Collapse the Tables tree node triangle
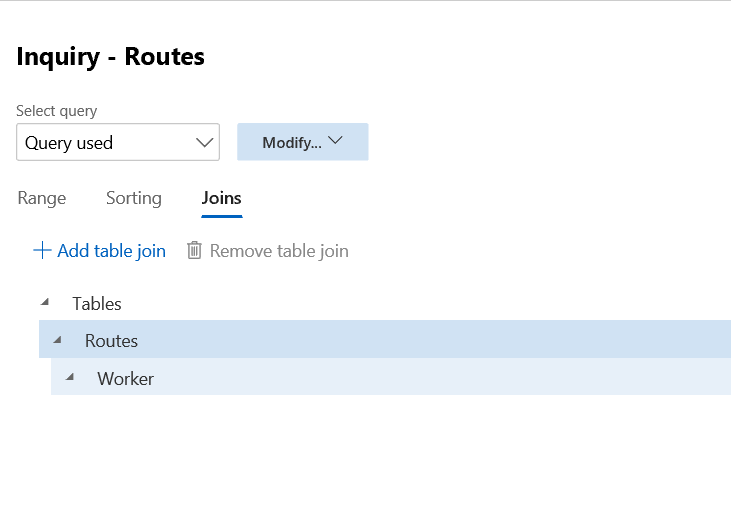Screen dimensions: 731x511 point(44,302)
